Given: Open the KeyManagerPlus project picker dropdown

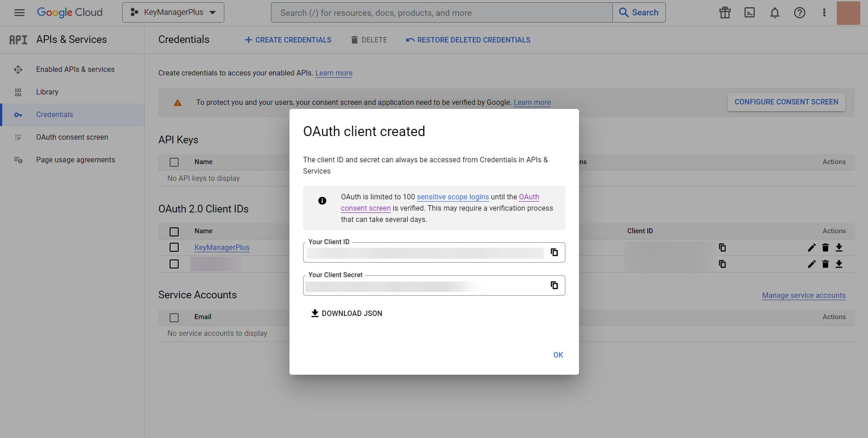Looking at the screenshot, I should pos(173,12).
